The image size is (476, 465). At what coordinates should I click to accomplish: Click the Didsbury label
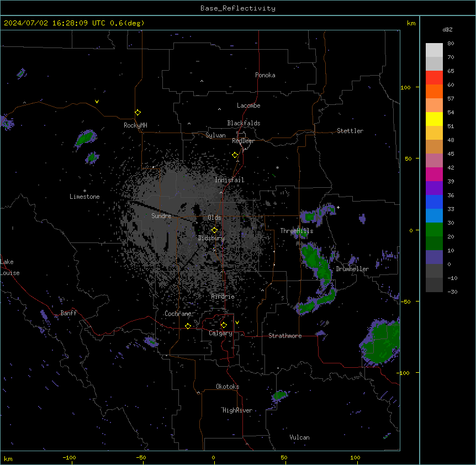click(x=211, y=238)
